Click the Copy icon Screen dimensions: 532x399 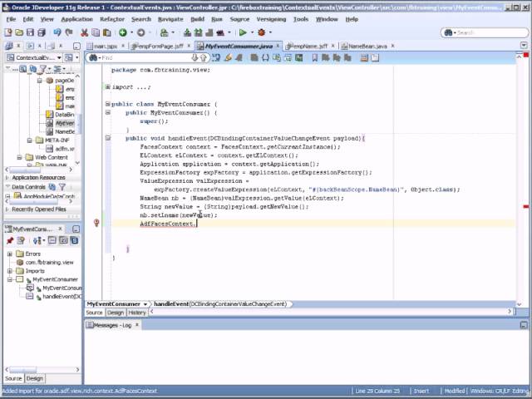[96, 32]
